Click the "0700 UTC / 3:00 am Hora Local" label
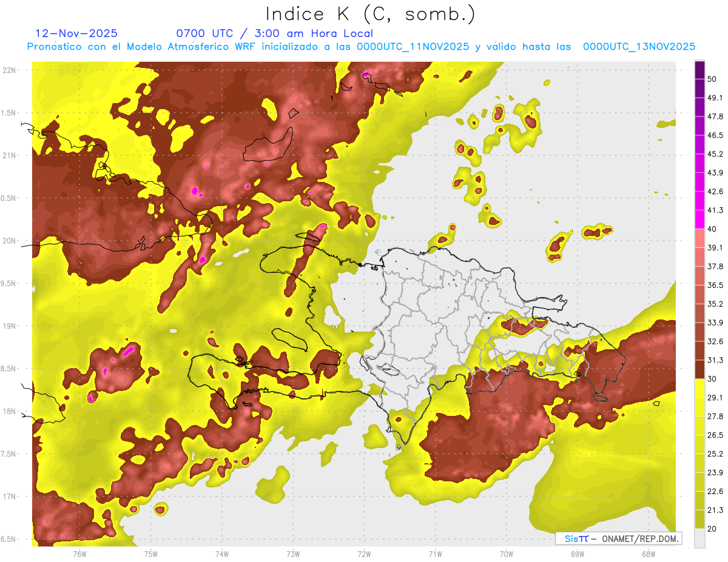728x562 pixels. point(275,33)
